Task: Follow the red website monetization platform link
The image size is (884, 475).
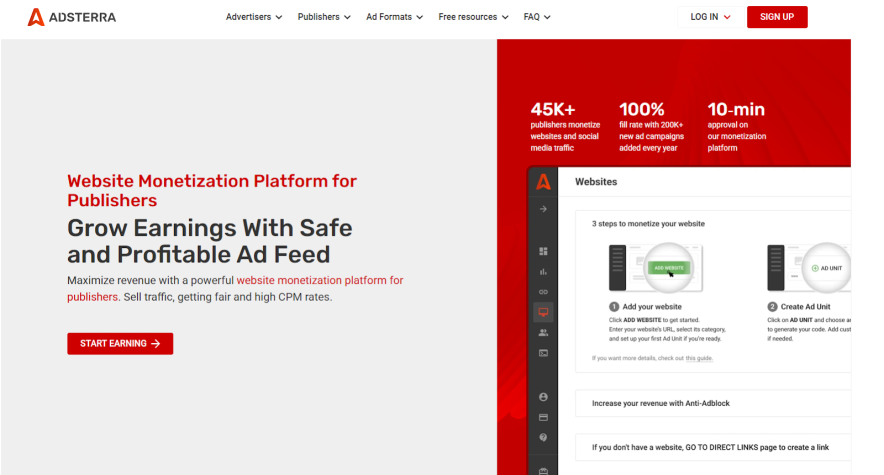Action: (319, 280)
